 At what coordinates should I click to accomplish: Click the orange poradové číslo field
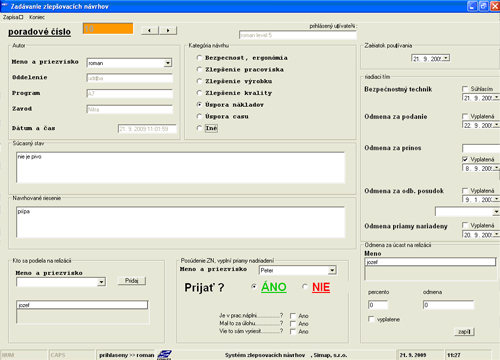click(x=108, y=29)
